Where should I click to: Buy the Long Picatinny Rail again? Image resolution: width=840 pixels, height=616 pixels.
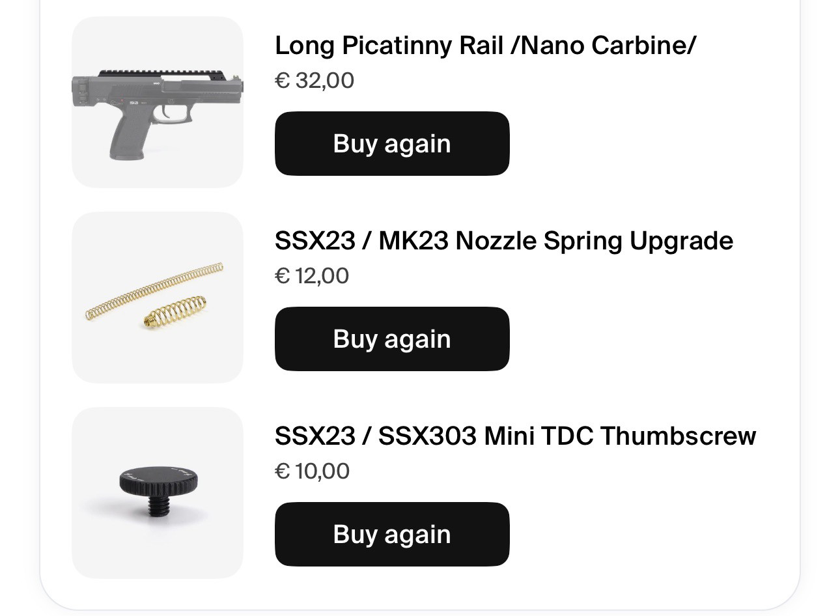392,143
